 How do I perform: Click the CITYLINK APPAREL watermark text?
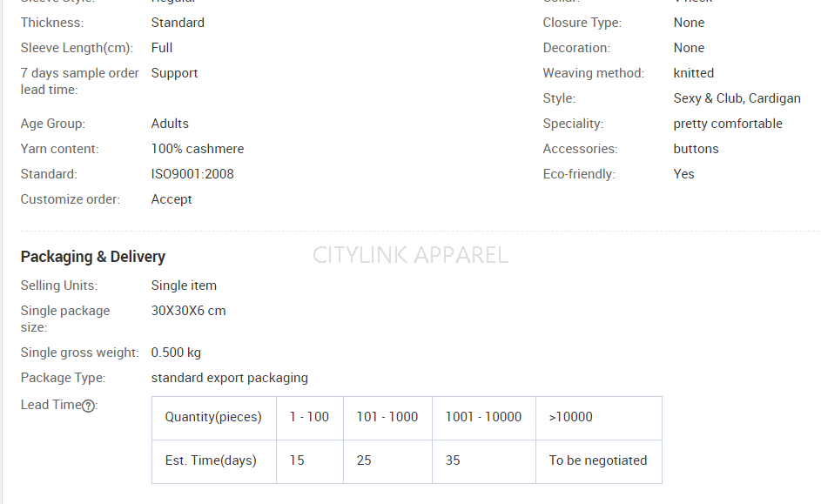click(x=410, y=255)
